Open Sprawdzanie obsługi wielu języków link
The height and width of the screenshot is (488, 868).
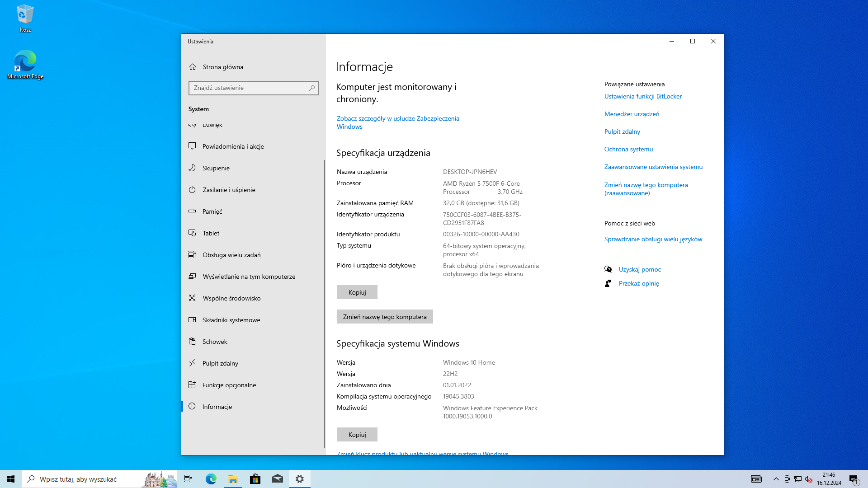(x=653, y=239)
